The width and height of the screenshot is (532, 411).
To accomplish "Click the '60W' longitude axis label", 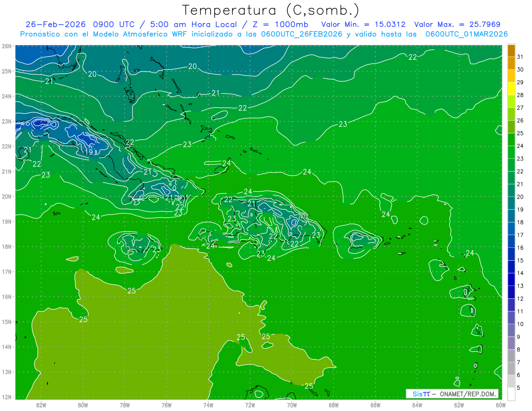I will click(501, 404).
